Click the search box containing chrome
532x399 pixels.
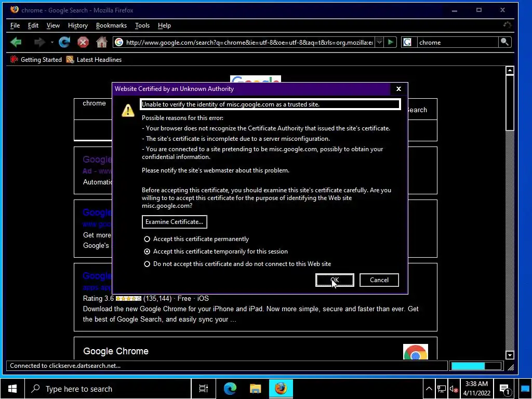click(x=457, y=43)
